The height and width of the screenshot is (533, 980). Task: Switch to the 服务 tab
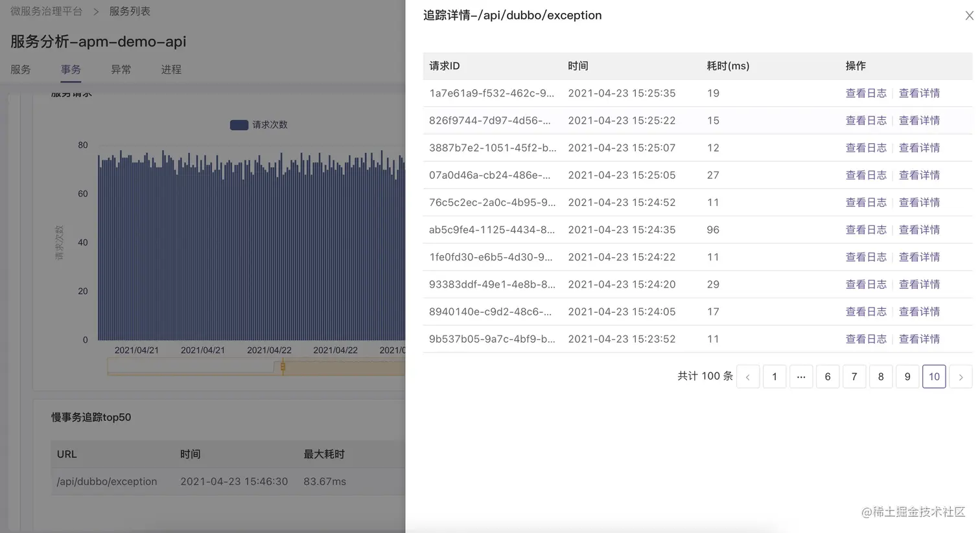click(21, 69)
